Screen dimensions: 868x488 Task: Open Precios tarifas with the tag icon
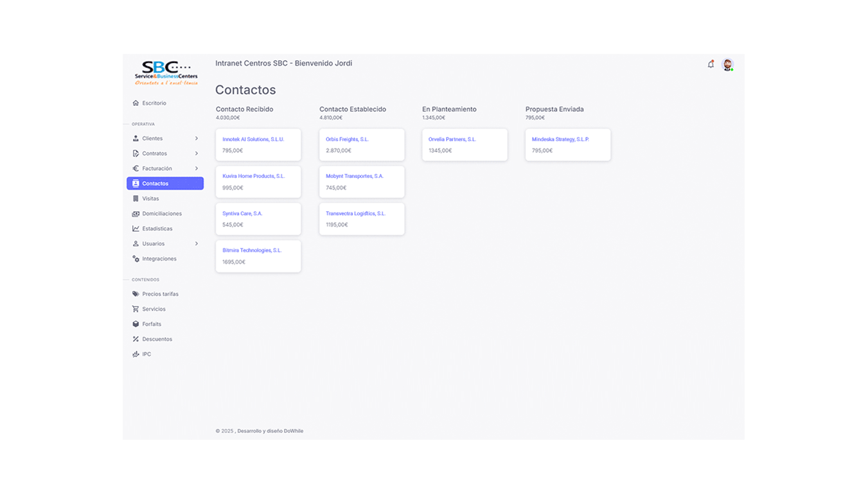pos(135,293)
